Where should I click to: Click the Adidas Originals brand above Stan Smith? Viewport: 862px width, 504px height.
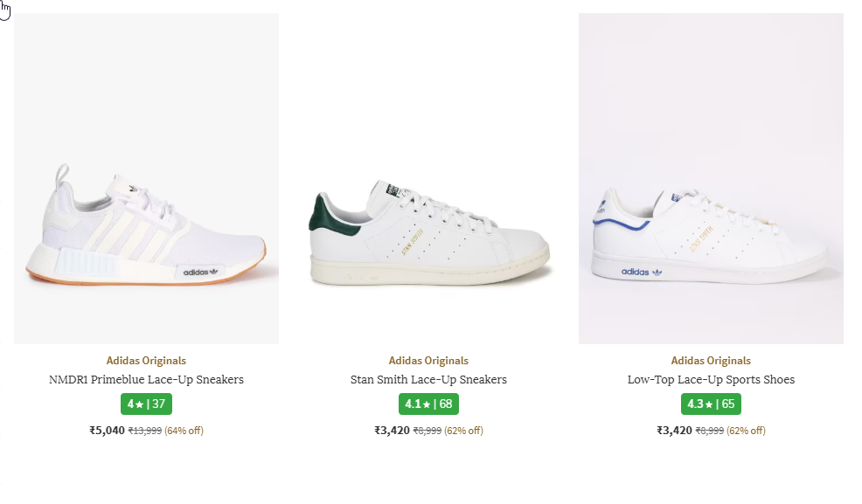tap(428, 361)
